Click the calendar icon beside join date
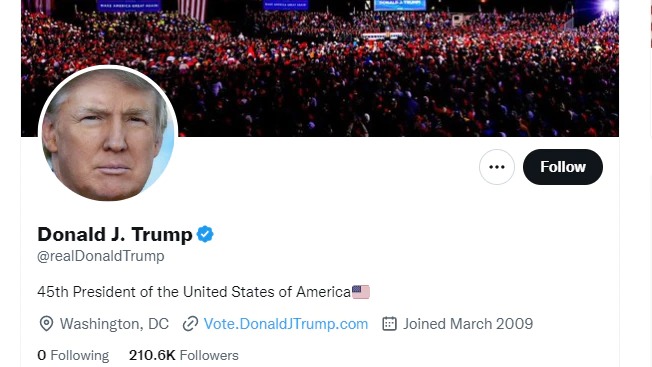 click(389, 324)
